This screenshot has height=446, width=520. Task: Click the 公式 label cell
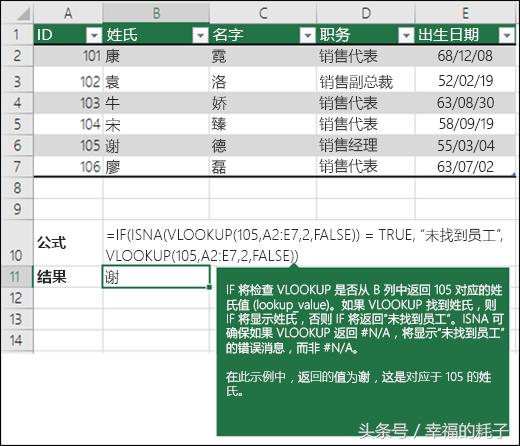point(68,243)
